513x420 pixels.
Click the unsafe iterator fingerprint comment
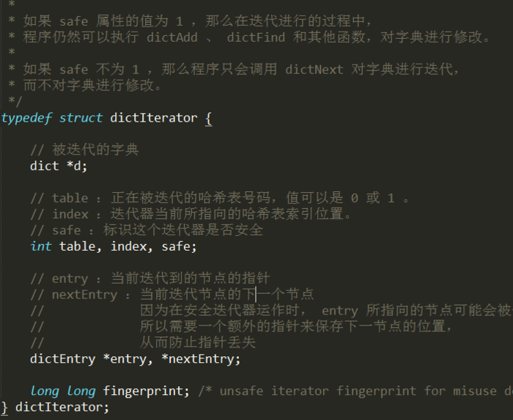355,391
